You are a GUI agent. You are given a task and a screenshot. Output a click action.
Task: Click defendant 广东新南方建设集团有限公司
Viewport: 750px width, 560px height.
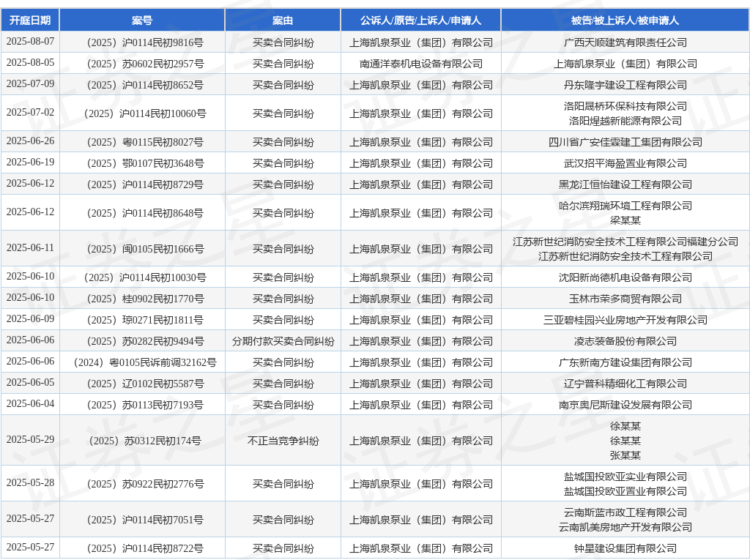(625, 362)
